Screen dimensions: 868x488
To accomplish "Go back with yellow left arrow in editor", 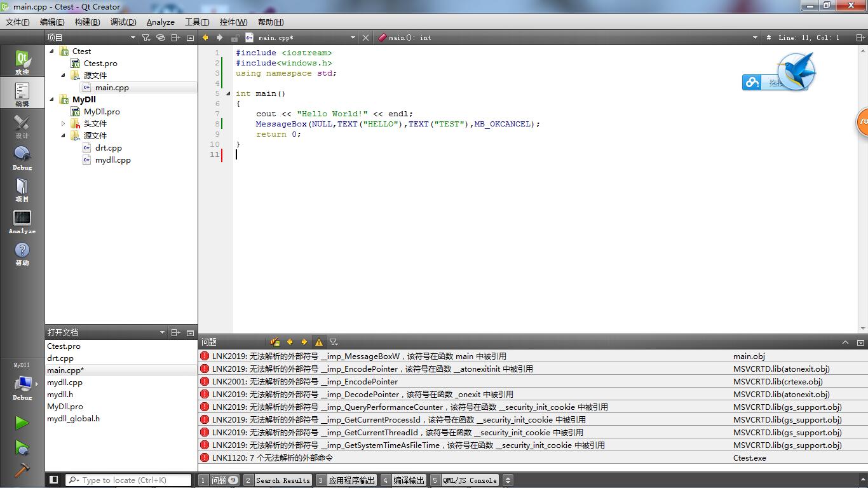I will tap(205, 37).
